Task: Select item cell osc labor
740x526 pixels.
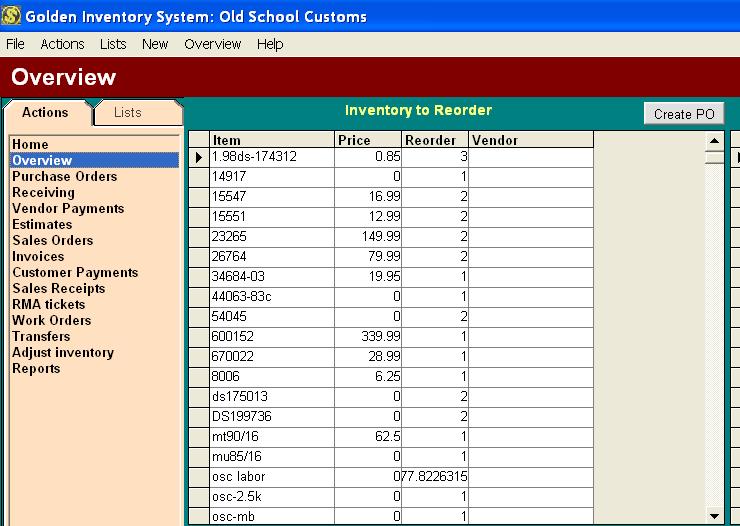Action: pos(272,476)
